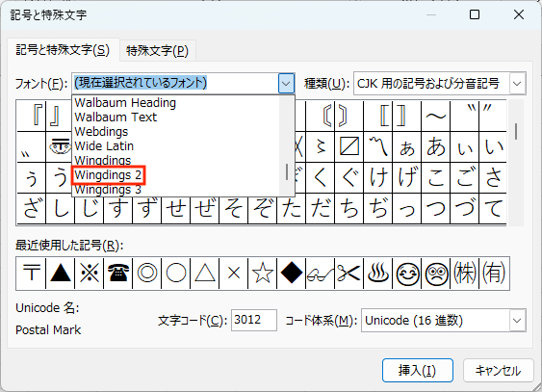Select the hiragana た character

tap(292, 208)
